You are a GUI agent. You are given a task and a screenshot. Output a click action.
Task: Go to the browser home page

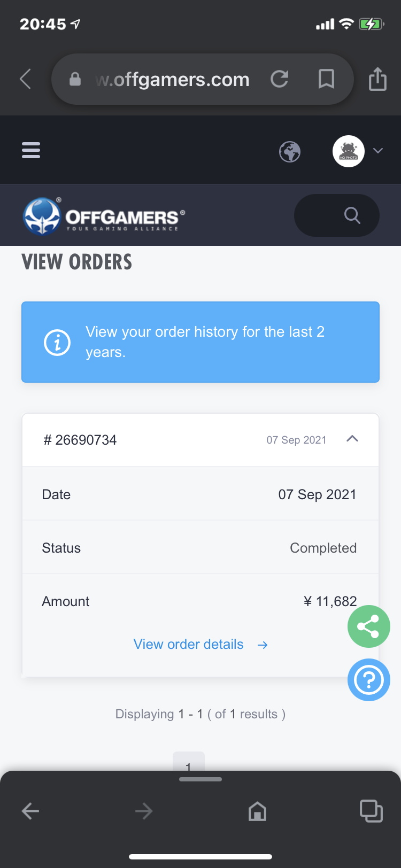(258, 811)
